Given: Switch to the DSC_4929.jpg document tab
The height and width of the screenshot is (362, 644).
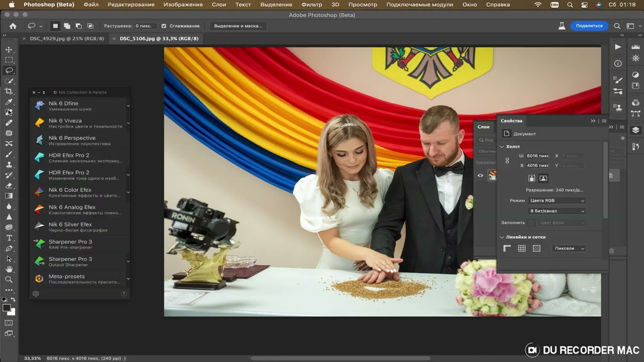Looking at the screenshot, I should 66,39.
